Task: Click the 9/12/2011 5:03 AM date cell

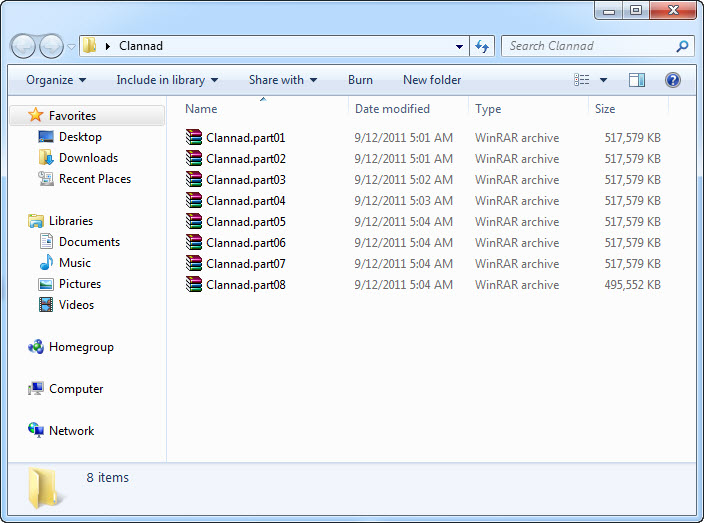Action: (403, 201)
